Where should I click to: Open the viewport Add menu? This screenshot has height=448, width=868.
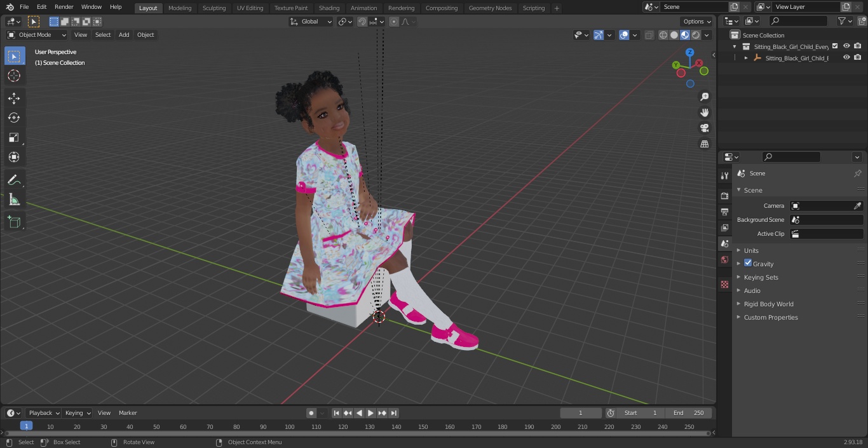(x=124, y=35)
